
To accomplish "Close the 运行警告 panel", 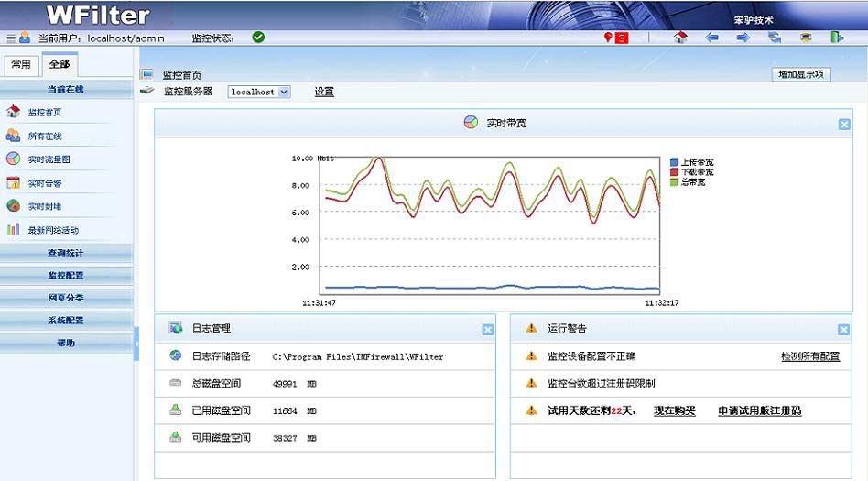I will (843, 330).
